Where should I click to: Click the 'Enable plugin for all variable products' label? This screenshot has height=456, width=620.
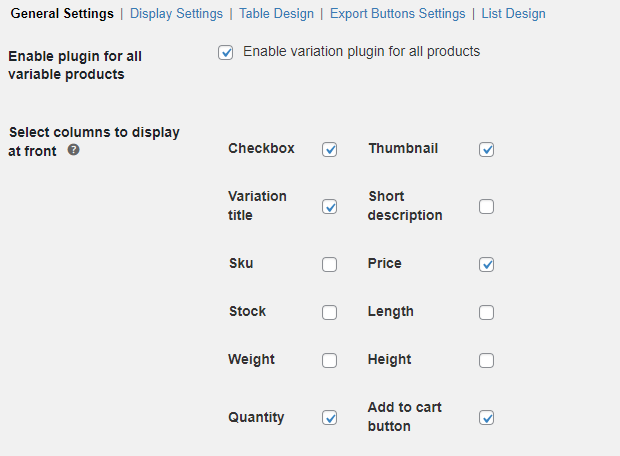tap(75, 65)
